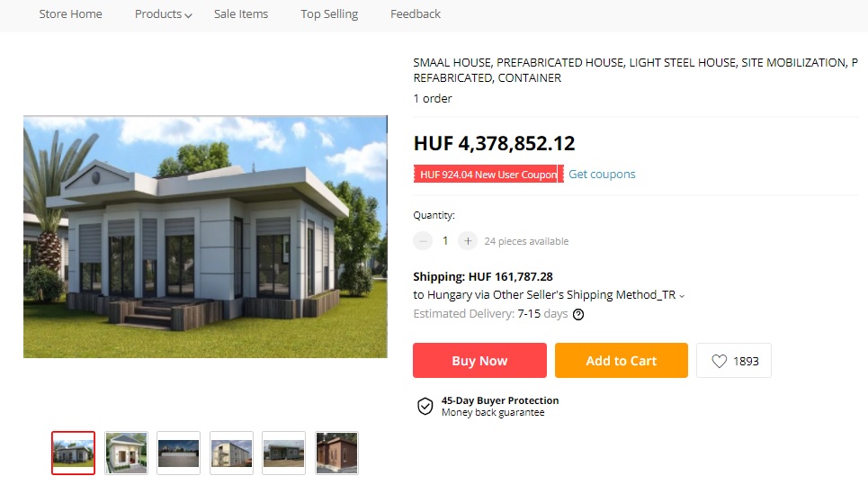Increase quantity with the plus button
Screen dimensions: 868x494
468,241
